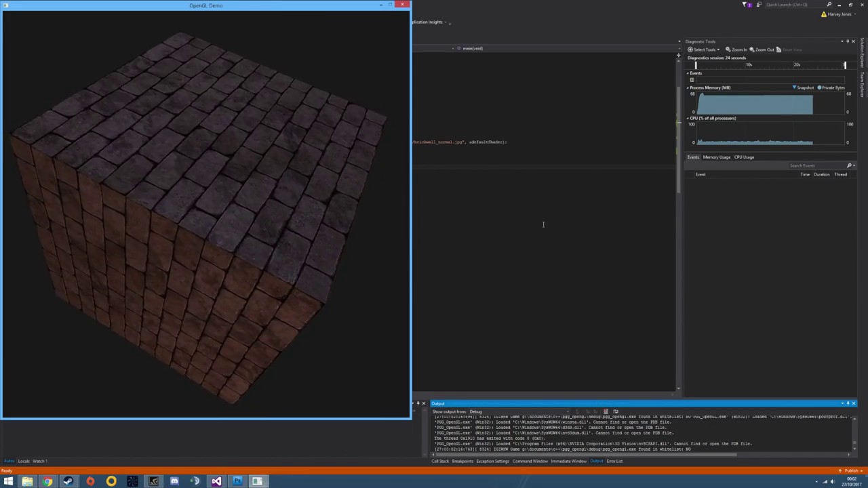
Task: Open the Solution Explorer side tab
Action: click(x=863, y=53)
